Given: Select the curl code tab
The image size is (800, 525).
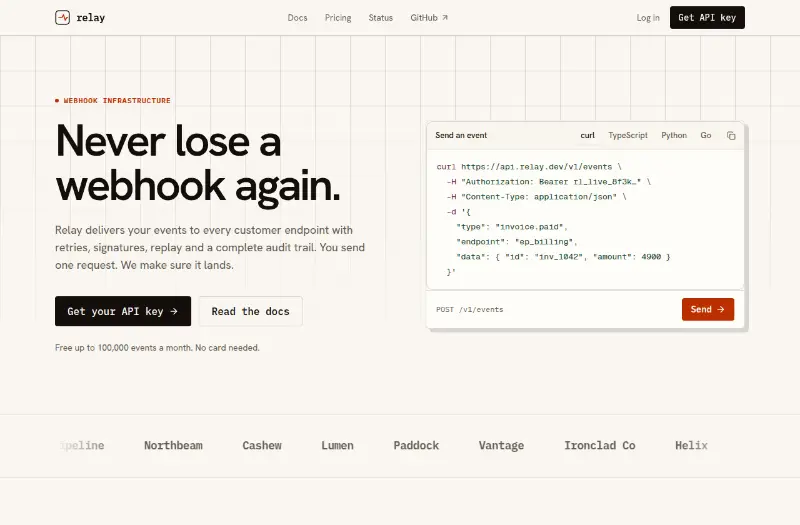Looking at the screenshot, I should click(x=587, y=135).
